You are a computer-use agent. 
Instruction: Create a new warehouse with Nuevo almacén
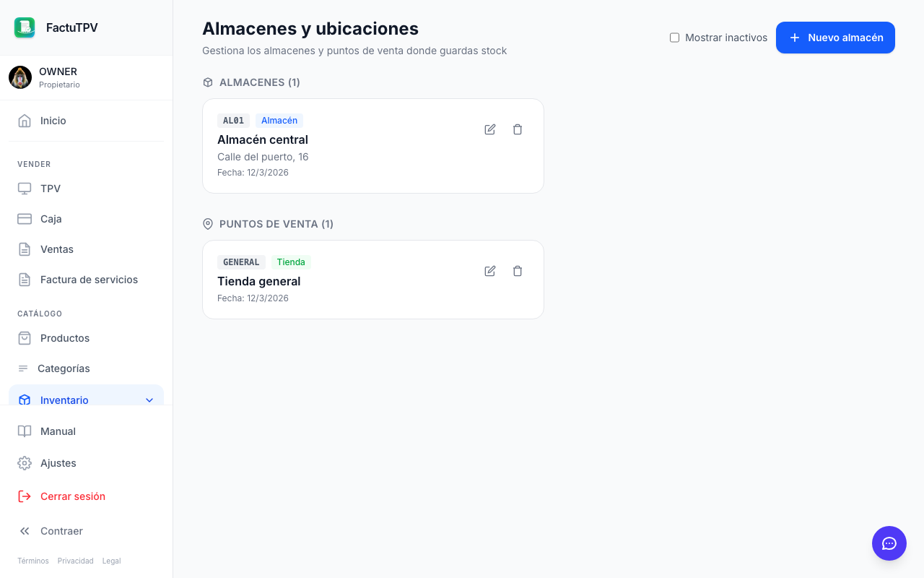(835, 38)
